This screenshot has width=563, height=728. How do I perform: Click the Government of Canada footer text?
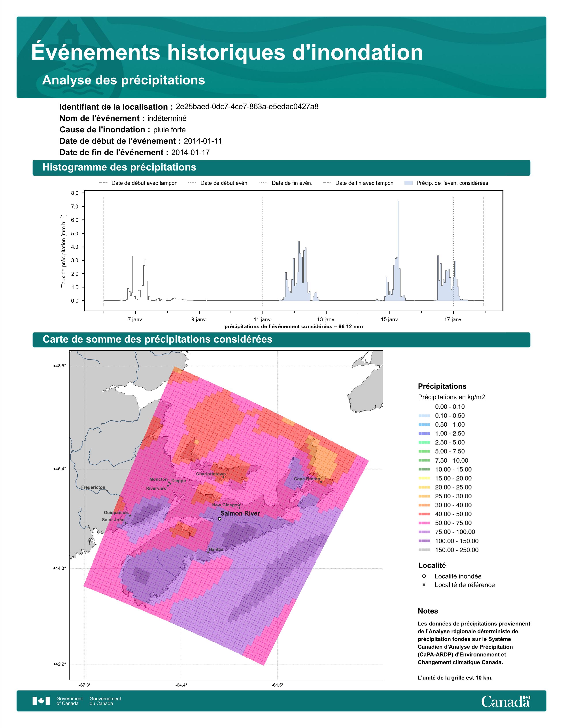[69, 701]
